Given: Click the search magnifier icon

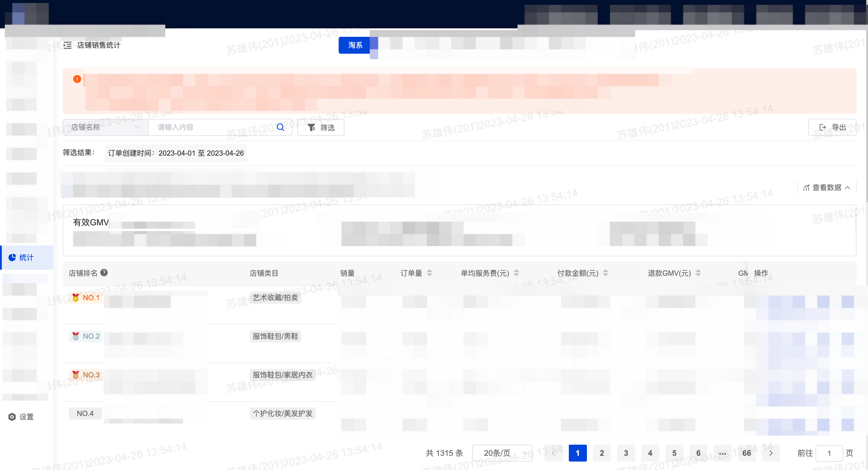Looking at the screenshot, I should click(x=280, y=127).
